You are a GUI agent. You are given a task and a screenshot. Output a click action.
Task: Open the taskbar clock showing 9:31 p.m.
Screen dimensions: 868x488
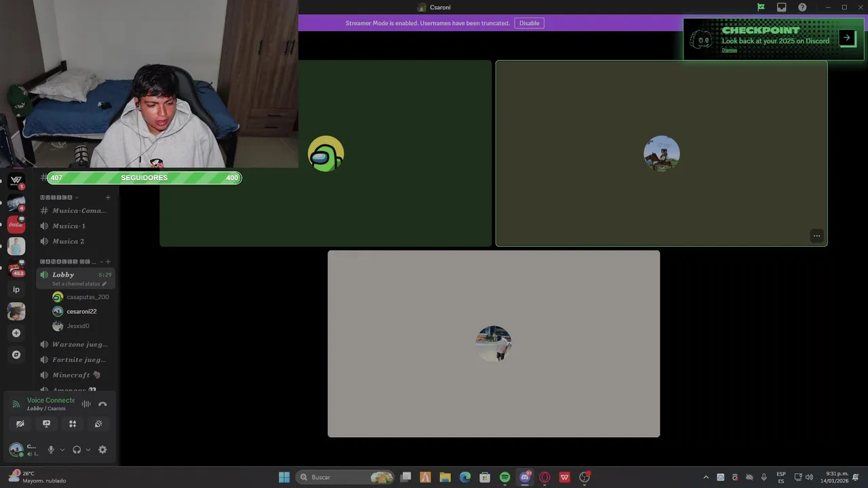(x=834, y=477)
